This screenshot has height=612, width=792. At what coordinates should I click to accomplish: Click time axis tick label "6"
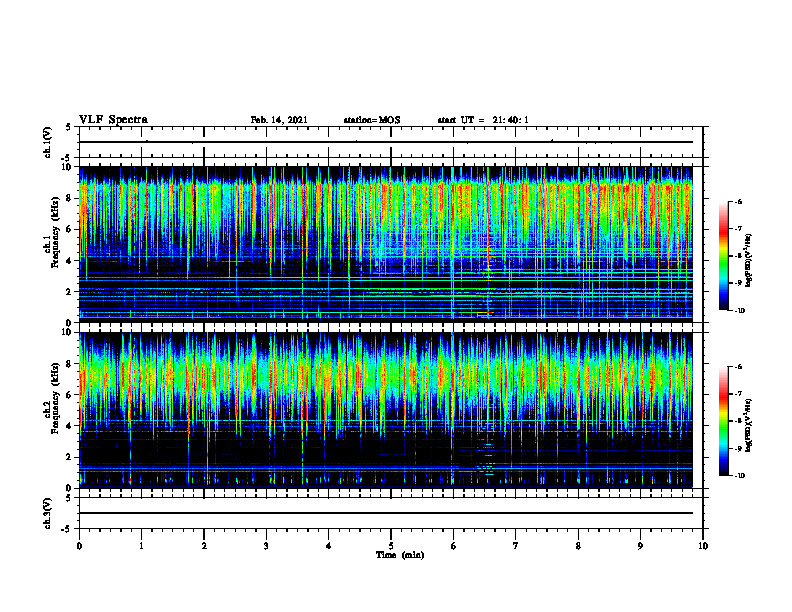(454, 546)
